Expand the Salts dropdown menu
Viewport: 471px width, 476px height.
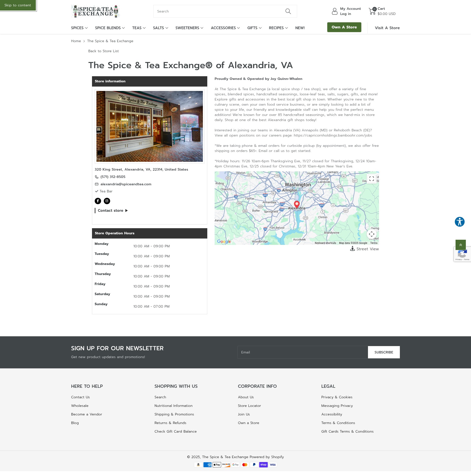pos(160,28)
